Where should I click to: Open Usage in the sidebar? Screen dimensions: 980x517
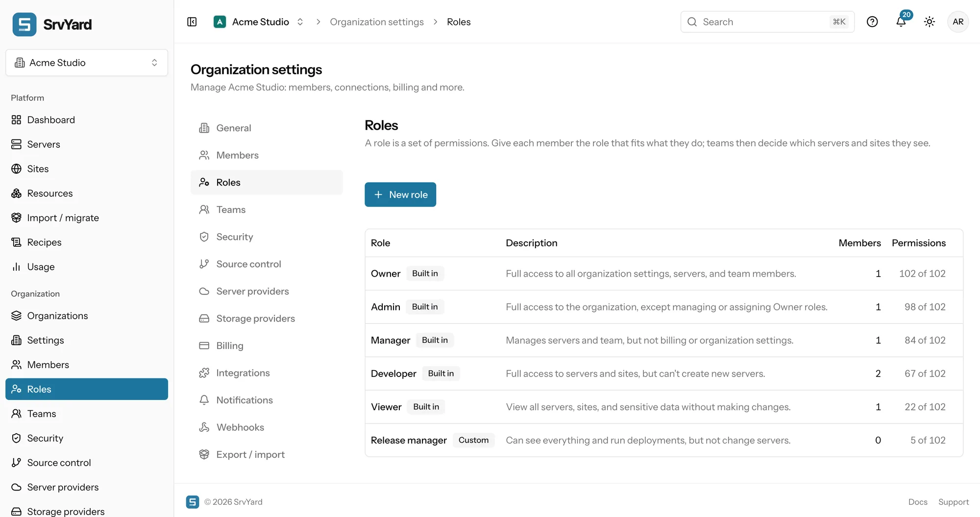click(87, 267)
